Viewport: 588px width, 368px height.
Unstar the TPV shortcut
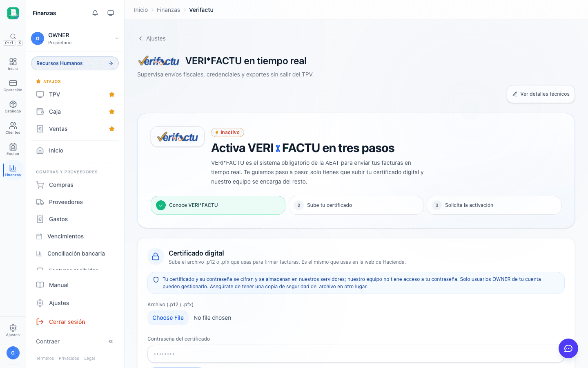click(112, 94)
